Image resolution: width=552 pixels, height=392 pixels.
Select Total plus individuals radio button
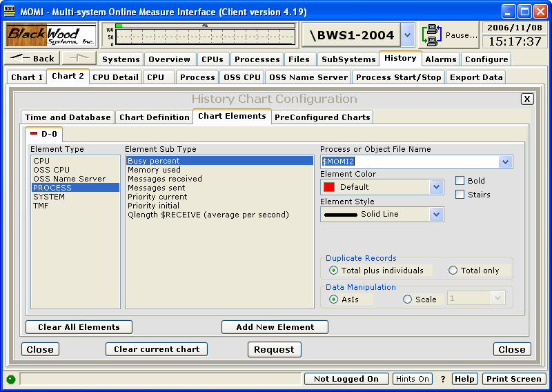click(333, 271)
